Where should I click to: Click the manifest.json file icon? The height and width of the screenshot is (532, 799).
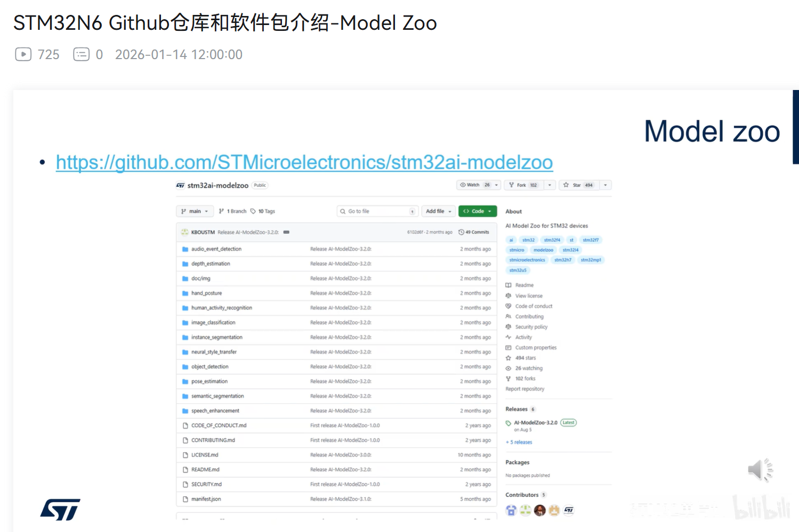point(185,499)
